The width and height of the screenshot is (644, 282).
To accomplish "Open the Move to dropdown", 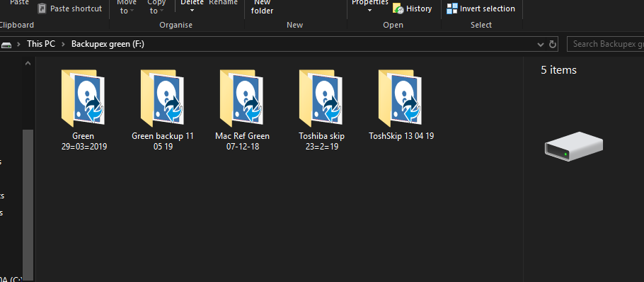I will tap(126, 7).
